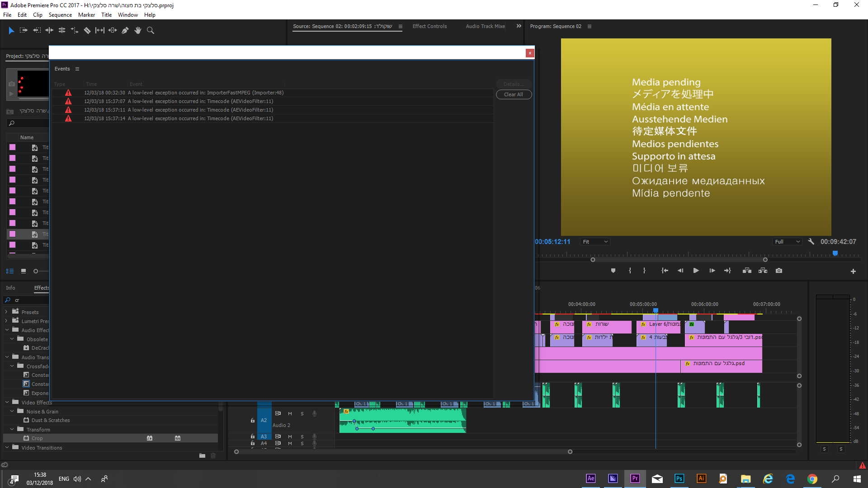The width and height of the screenshot is (868, 488).
Task: Mute the Audio 2 track
Action: tap(290, 414)
